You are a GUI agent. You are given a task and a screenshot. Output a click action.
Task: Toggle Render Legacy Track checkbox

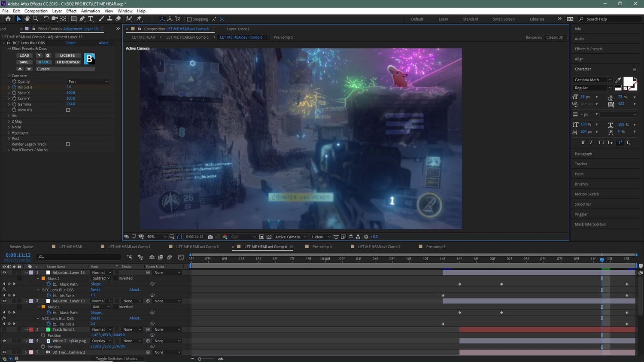[x=68, y=144]
